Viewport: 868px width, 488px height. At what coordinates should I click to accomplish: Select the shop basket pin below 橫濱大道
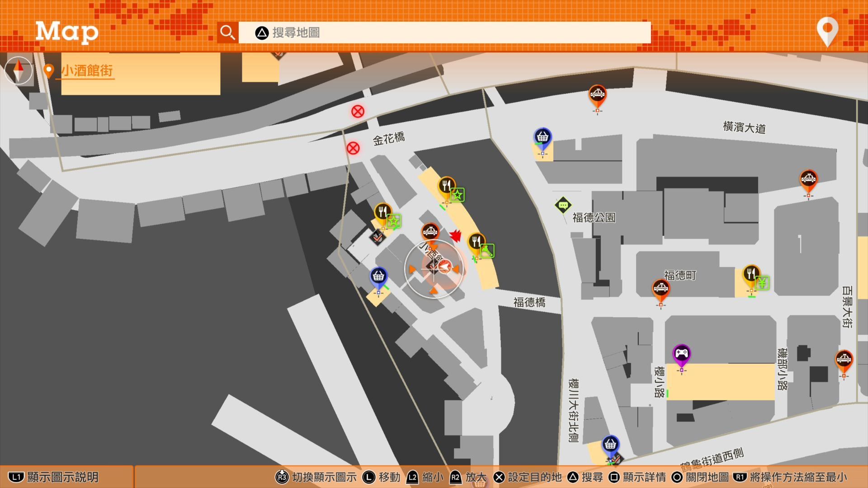click(542, 139)
